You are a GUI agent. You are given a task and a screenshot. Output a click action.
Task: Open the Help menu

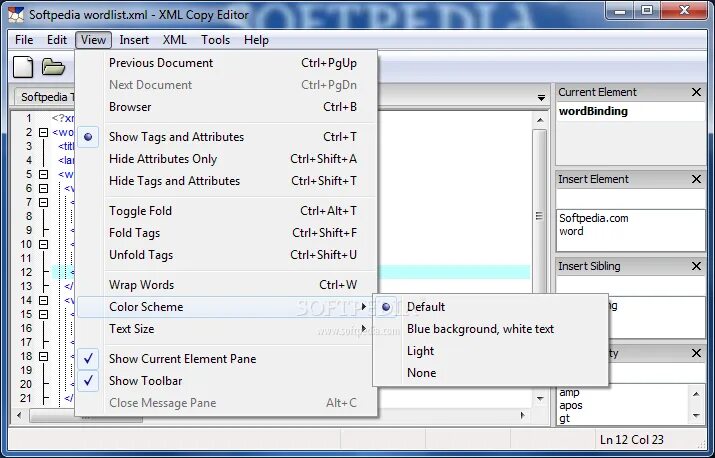click(x=256, y=40)
